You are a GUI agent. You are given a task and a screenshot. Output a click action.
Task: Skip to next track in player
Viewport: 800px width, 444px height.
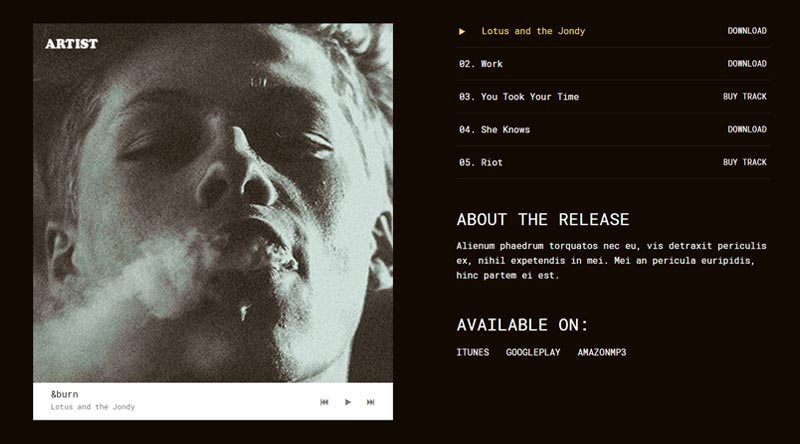pos(371,402)
